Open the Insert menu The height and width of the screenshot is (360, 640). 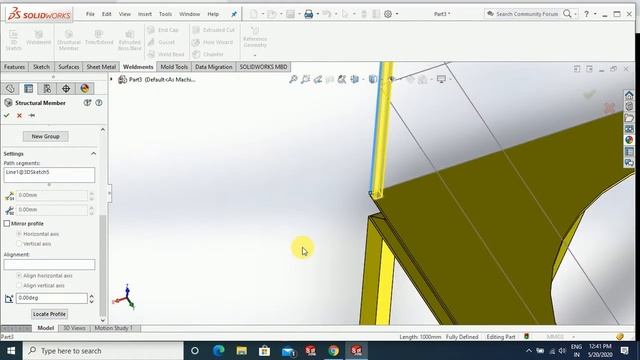coord(144,14)
